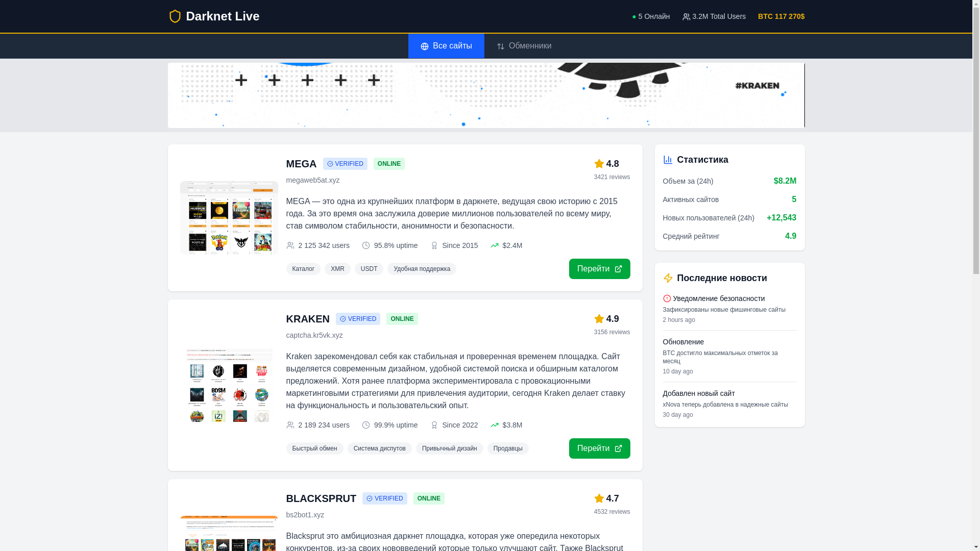Click the green online status dot
Viewport: 980px width, 551px height.
coord(634,17)
